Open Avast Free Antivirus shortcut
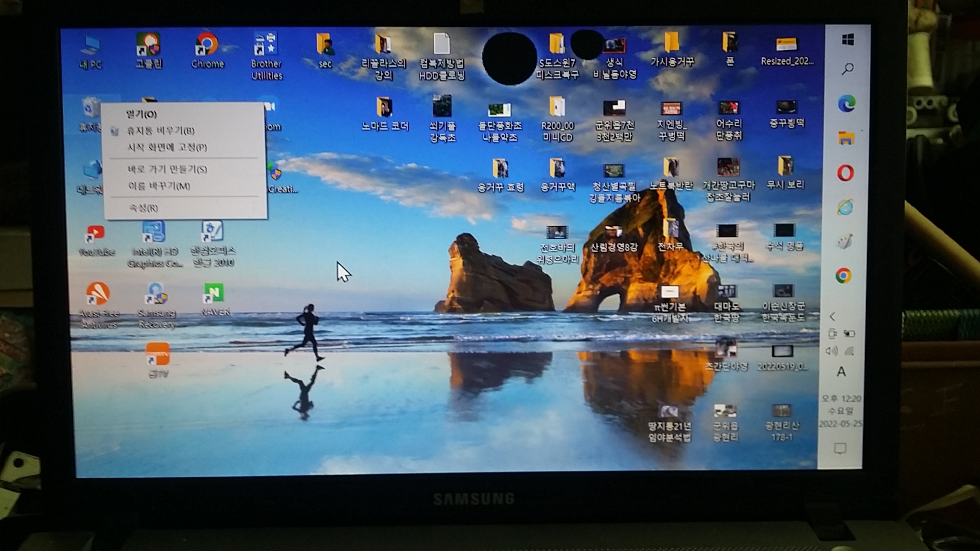The height and width of the screenshot is (551, 980). coord(99,305)
